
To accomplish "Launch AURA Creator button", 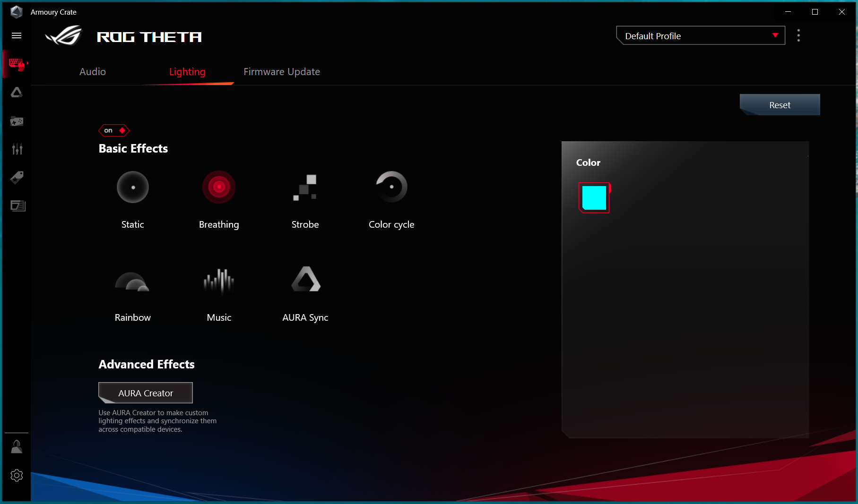I will 146,393.
